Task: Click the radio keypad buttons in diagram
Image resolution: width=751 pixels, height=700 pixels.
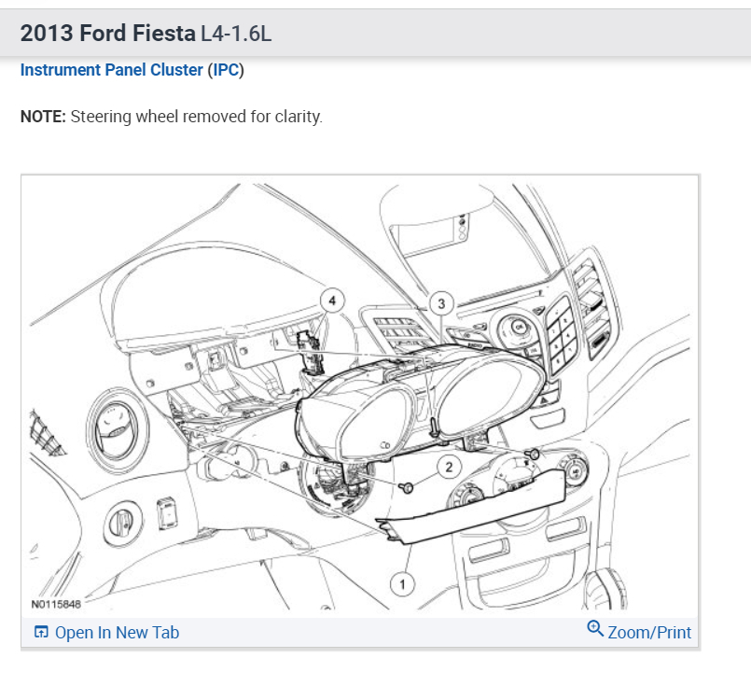Action: pyautogui.click(x=563, y=331)
